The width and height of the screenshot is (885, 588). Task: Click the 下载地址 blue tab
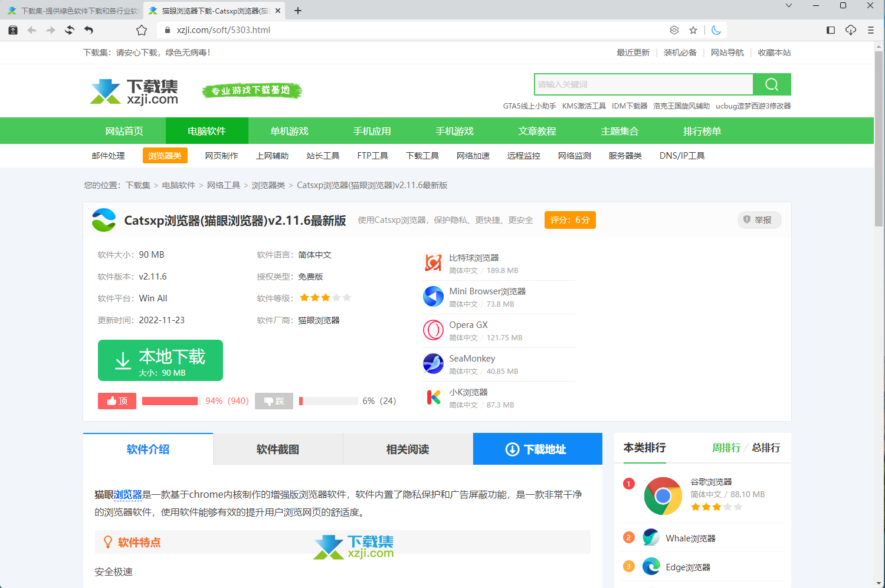coord(537,449)
